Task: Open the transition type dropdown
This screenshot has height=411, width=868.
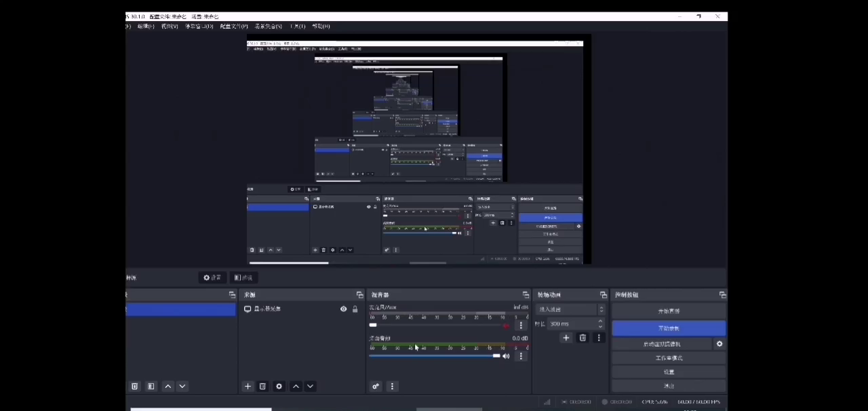Action: (x=570, y=309)
